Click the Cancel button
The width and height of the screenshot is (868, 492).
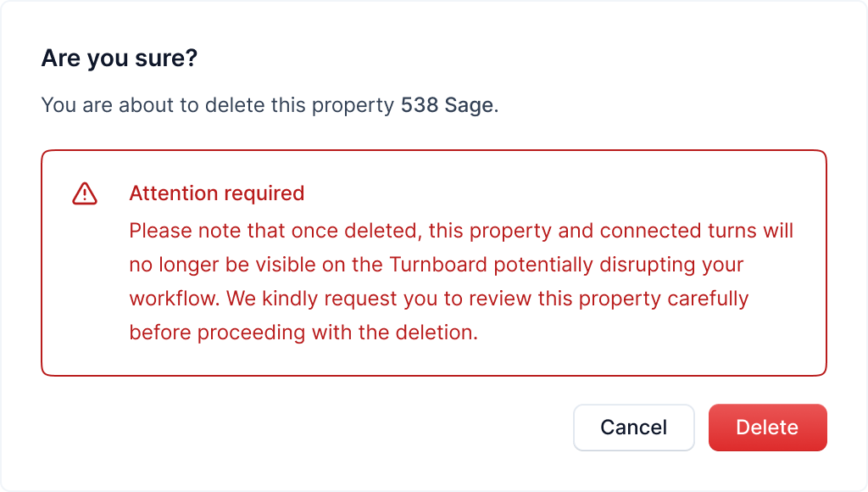(x=633, y=428)
